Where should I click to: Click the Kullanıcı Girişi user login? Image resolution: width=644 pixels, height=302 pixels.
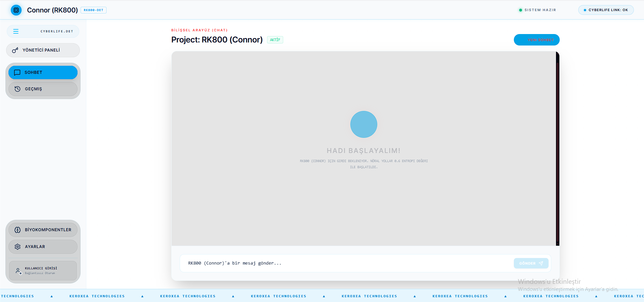coord(43,271)
